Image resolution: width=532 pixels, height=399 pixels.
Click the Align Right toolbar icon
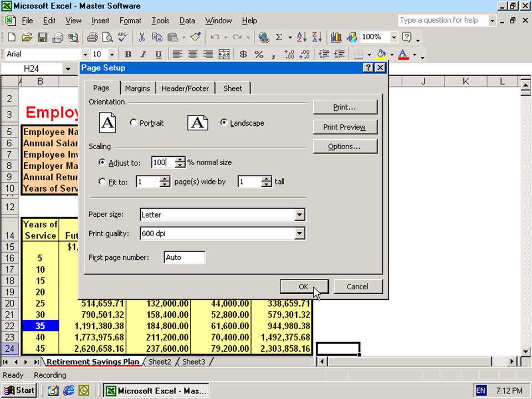point(208,54)
